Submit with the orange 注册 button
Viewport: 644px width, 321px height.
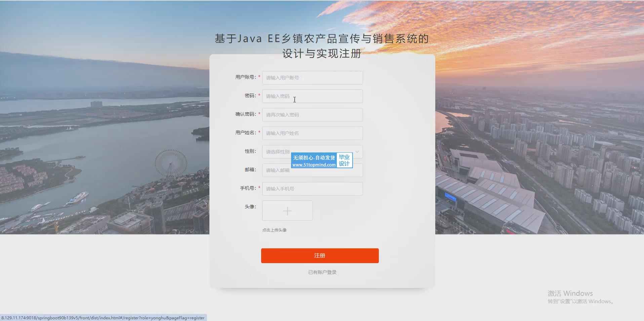[x=320, y=256]
